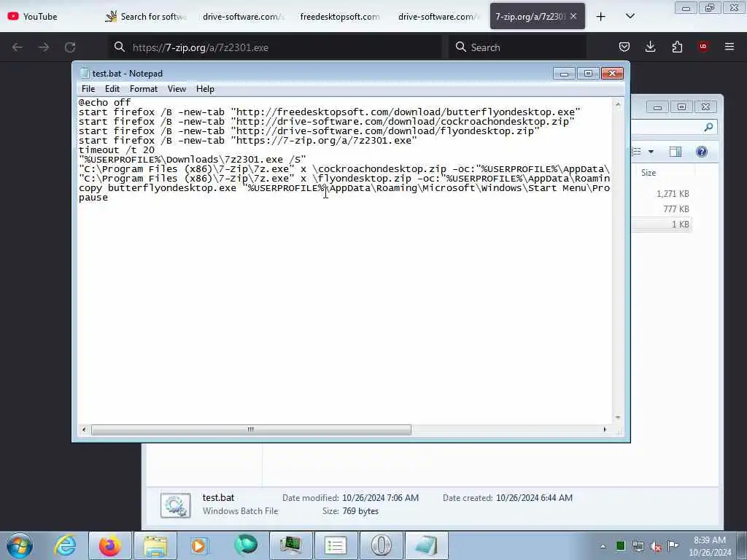Open the Explorer change view dropdown arrow
The image size is (747, 560).
coord(651,152)
